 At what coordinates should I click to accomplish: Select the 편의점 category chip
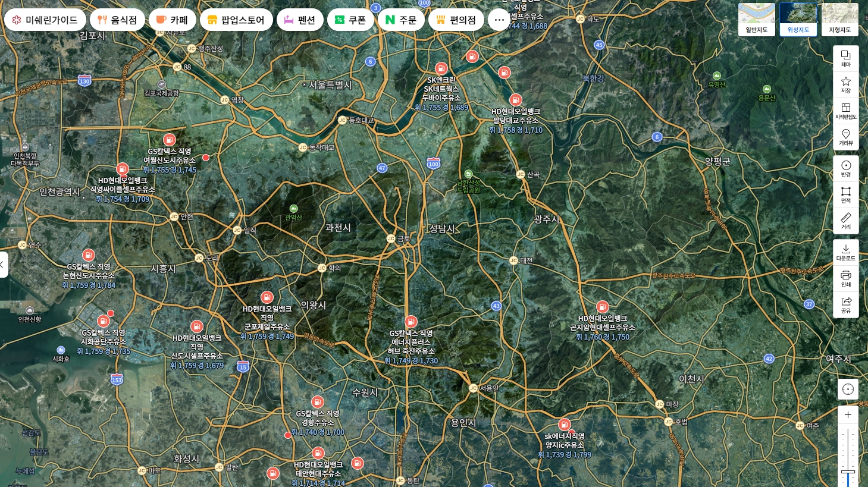coord(456,20)
